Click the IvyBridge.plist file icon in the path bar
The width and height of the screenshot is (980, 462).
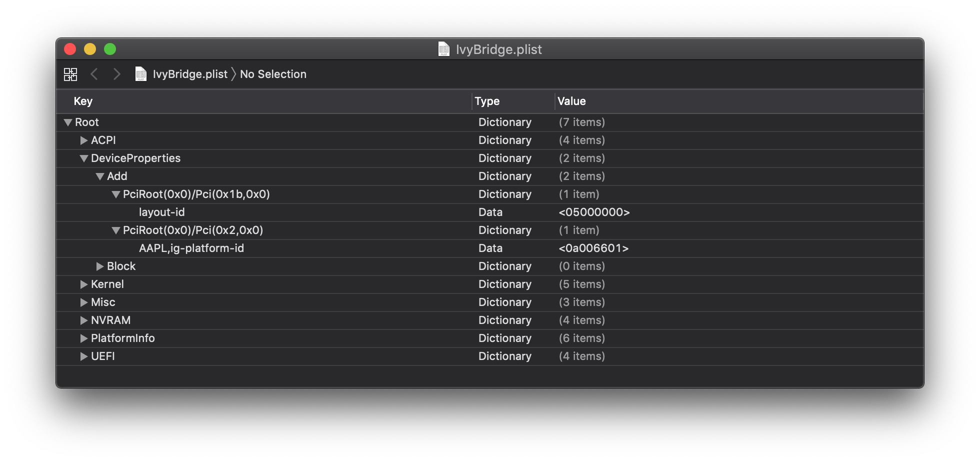pyautogui.click(x=141, y=74)
